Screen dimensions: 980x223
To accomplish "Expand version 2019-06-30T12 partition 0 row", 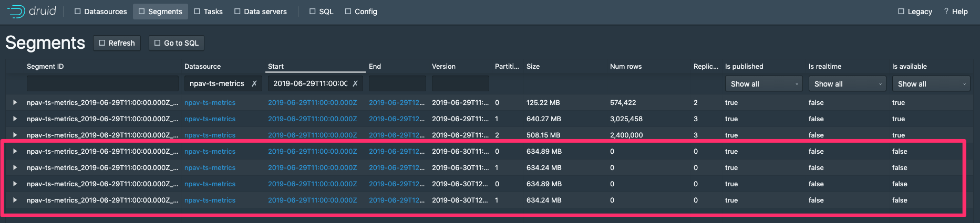I will [x=15, y=184].
